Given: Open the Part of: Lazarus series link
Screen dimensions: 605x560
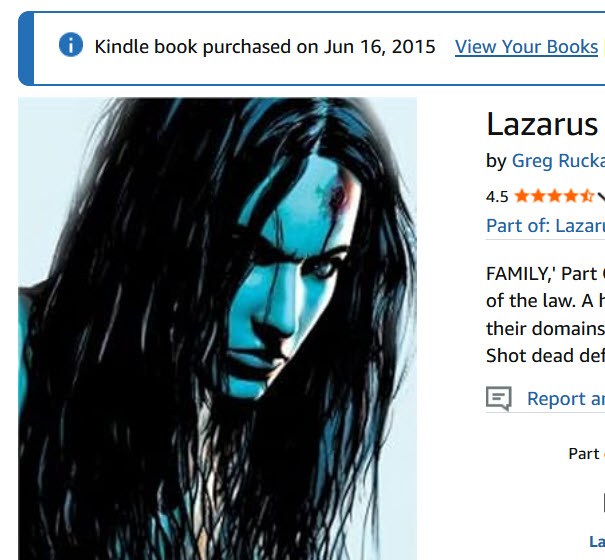Looking at the screenshot, I should 545,225.
